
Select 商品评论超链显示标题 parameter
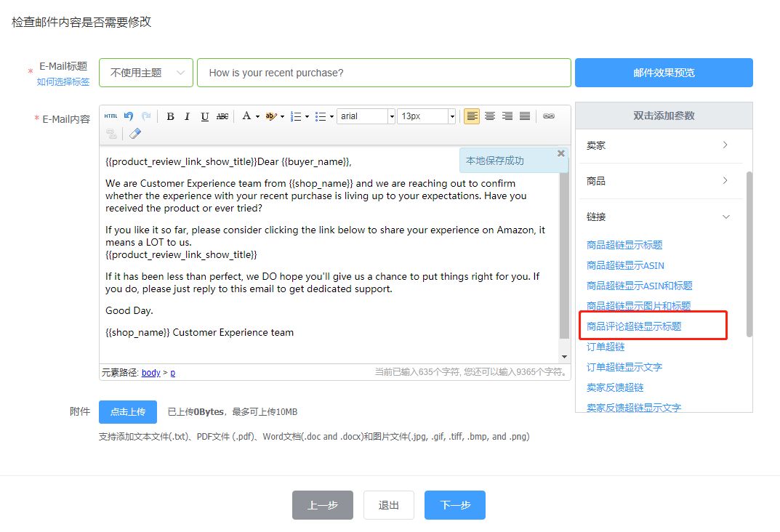pyautogui.click(x=634, y=326)
